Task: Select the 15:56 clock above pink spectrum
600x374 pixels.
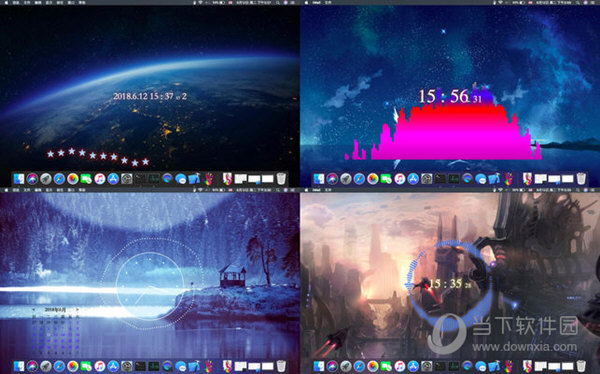Action: point(450,96)
